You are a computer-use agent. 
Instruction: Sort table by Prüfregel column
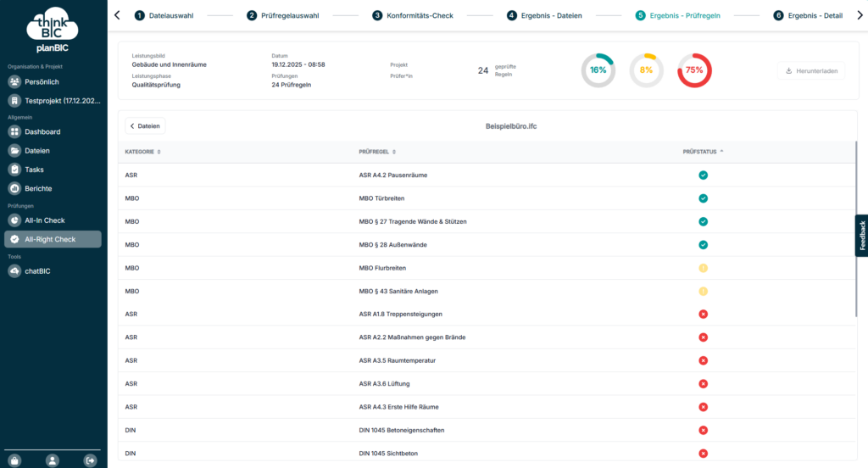click(x=377, y=152)
